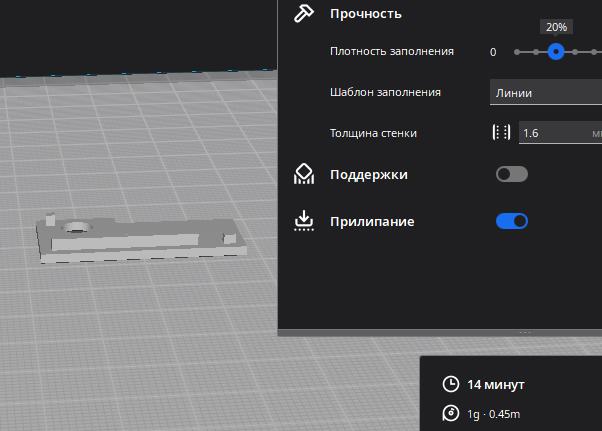Disable the Прилипание toggle switch
The height and width of the screenshot is (431, 602).
coord(512,221)
